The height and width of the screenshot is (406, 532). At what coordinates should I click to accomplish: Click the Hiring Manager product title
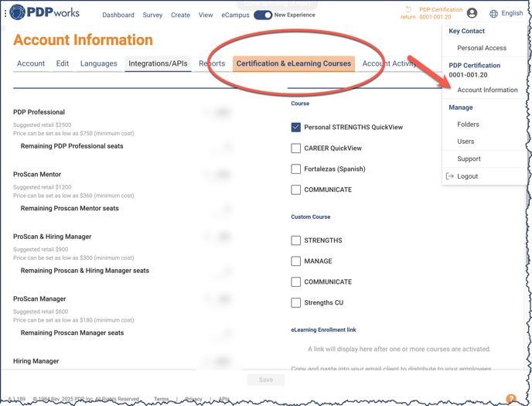pyautogui.click(x=36, y=361)
